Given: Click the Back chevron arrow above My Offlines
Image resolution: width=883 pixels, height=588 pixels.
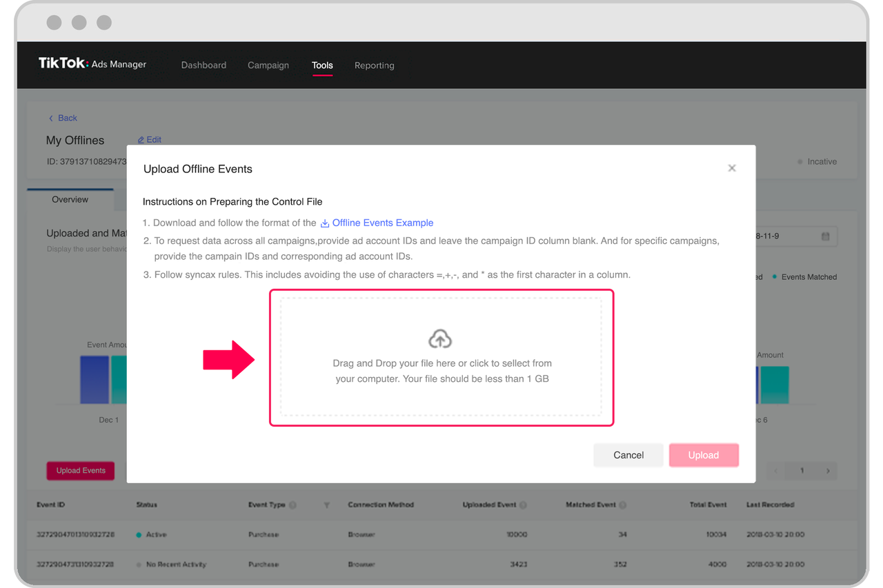Looking at the screenshot, I should click(x=52, y=118).
